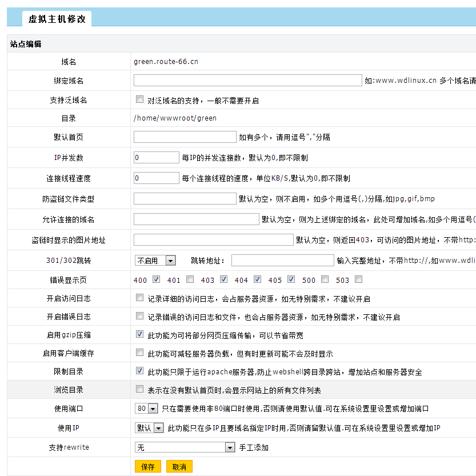This screenshot has width=476, height=476.
Task: Open the 虚拟主机修改 tab
Action: click(x=57, y=19)
